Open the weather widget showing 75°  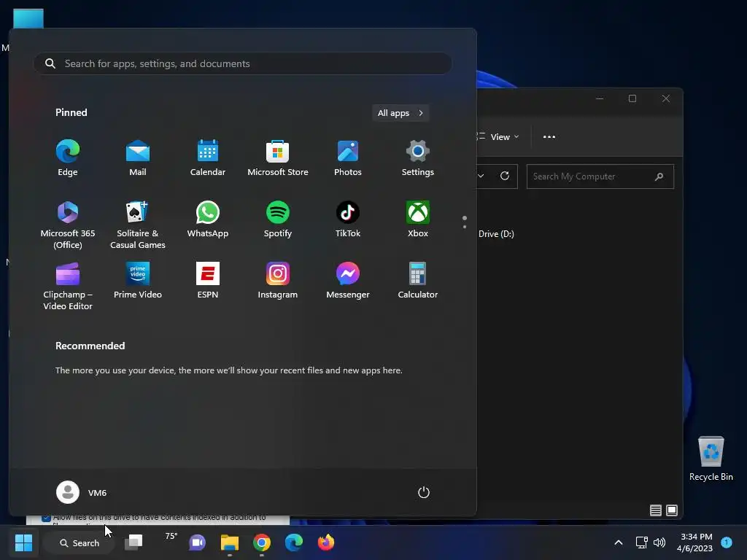(x=171, y=537)
